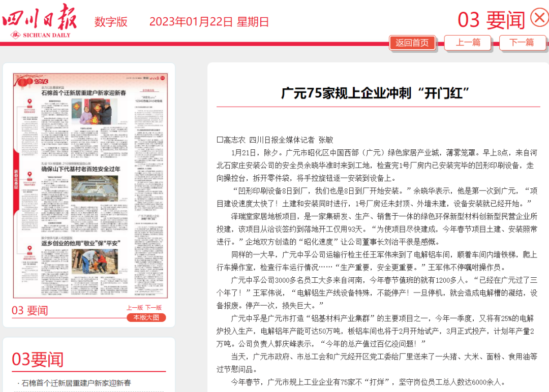Image resolution: width=549 pixels, height=392 pixels.
Task: Close the article with the red X icon
Action: click(539, 17)
